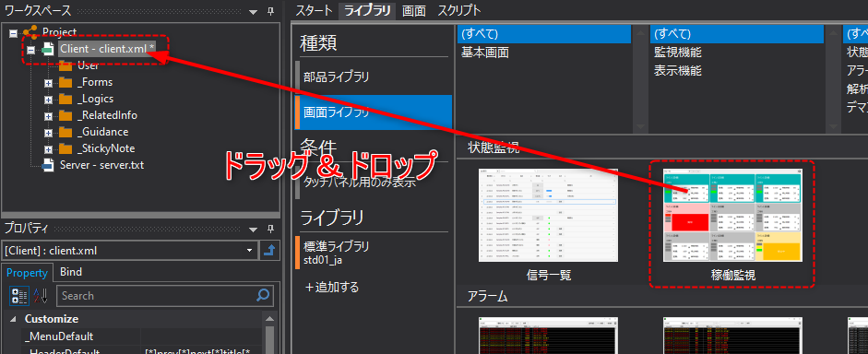The image size is (868, 354).
Task: Click the 信号一覧 screen thumbnail
Action: (x=548, y=215)
